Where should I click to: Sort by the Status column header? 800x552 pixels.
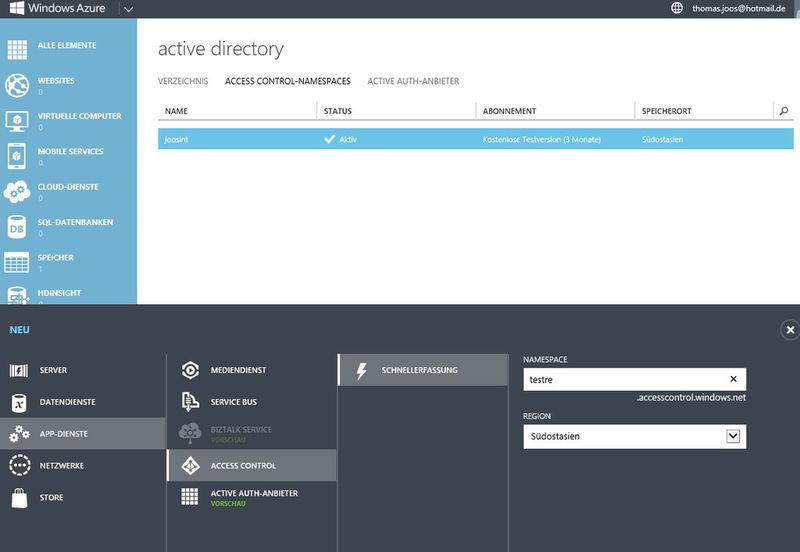[338, 111]
